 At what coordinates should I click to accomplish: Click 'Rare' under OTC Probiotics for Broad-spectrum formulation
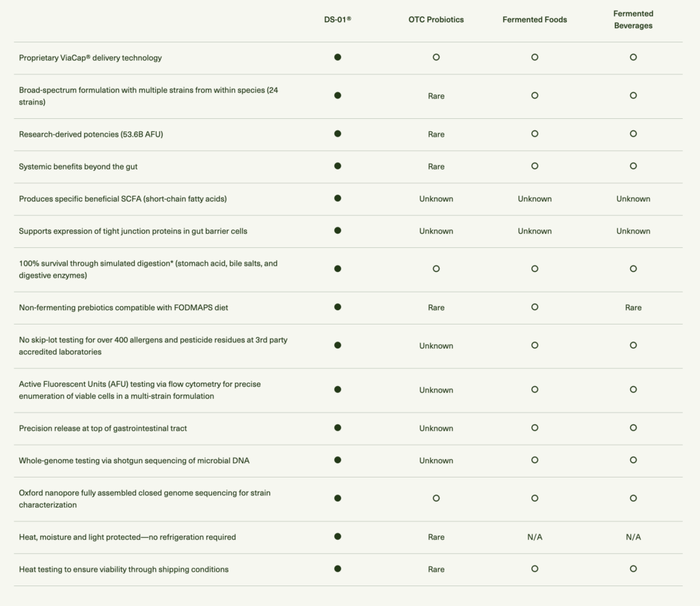click(x=436, y=96)
